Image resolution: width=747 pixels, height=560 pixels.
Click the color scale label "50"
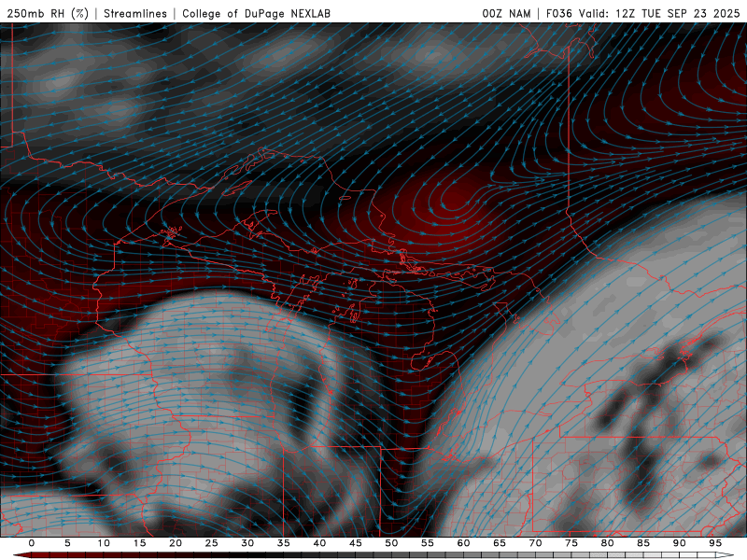point(391,543)
